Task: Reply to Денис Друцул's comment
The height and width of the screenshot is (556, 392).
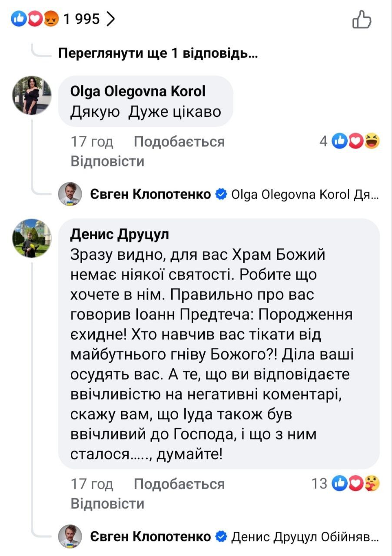Action: pos(107,504)
